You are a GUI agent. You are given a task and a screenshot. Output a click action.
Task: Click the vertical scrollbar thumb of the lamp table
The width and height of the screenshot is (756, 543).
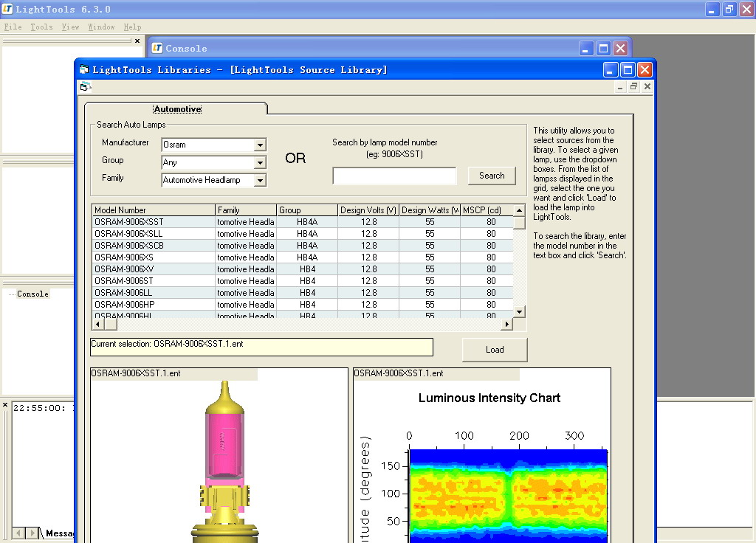tap(519, 223)
